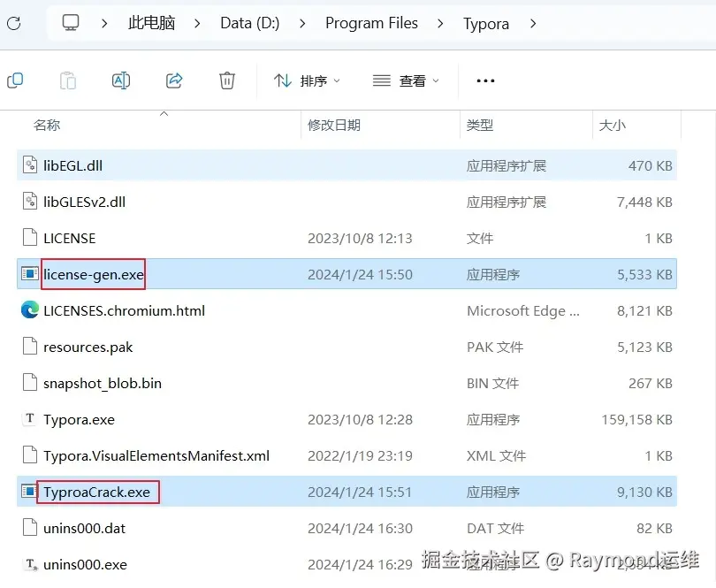Select the license-gen.exe file name
Viewport: 716px width, 588px height.
[94, 274]
